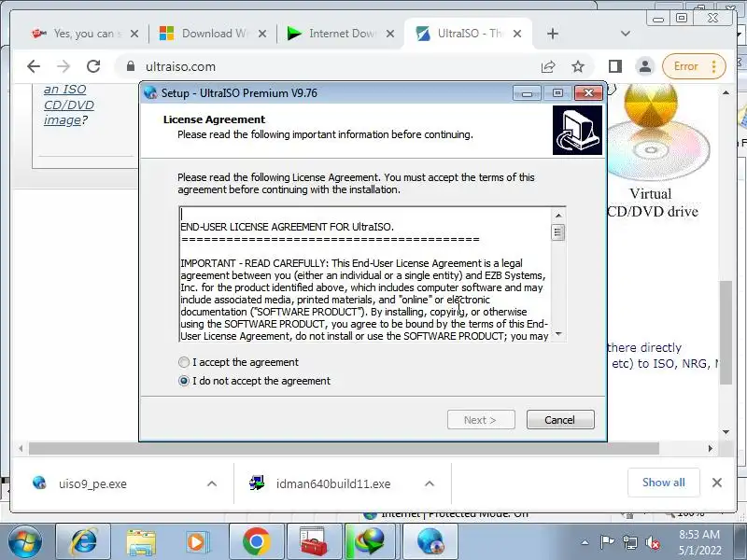Select "I do not accept the agreement" option
The height and width of the screenshot is (560, 747).
tap(184, 381)
